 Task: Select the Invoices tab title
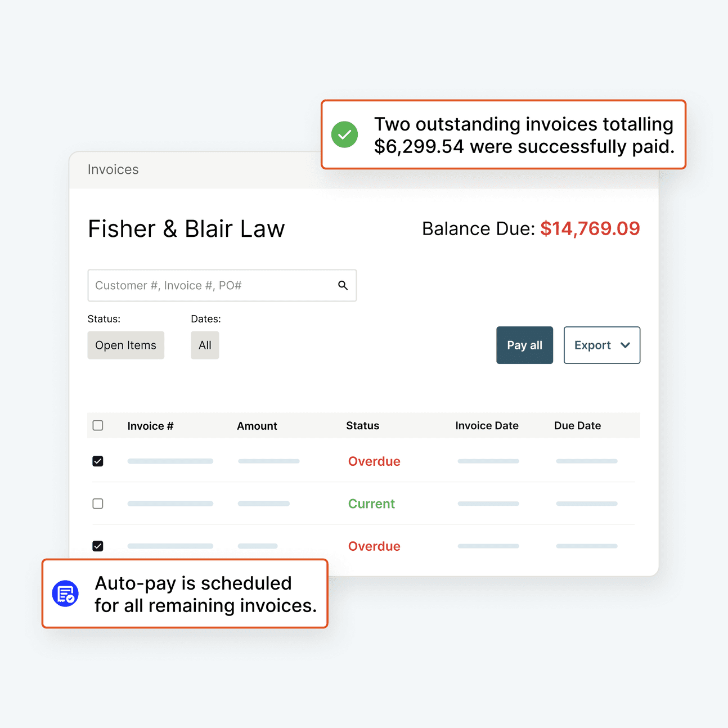tap(113, 169)
